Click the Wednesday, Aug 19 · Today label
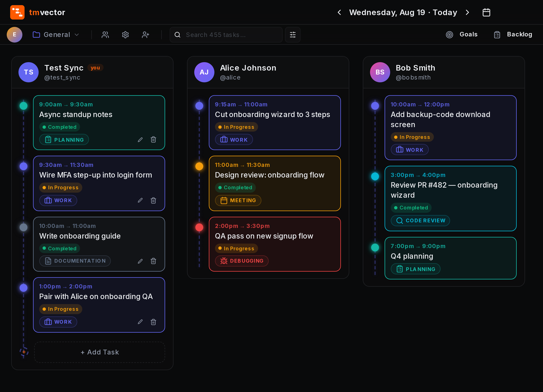Viewport: 543px width, 392px height. (x=403, y=12)
